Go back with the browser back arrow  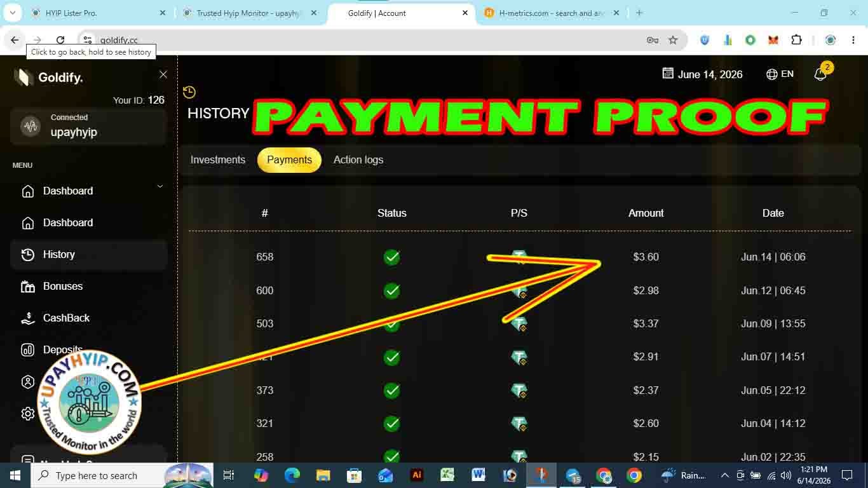tap(15, 40)
